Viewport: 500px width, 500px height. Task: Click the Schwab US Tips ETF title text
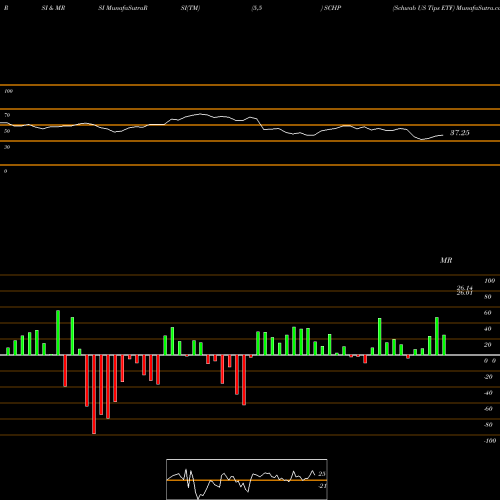tap(423, 8)
